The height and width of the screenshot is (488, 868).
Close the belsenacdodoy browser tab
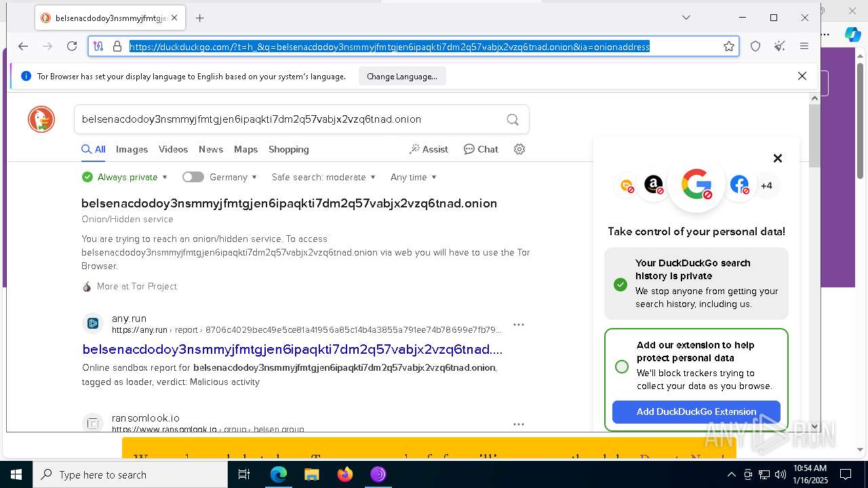pyautogui.click(x=174, y=18)
